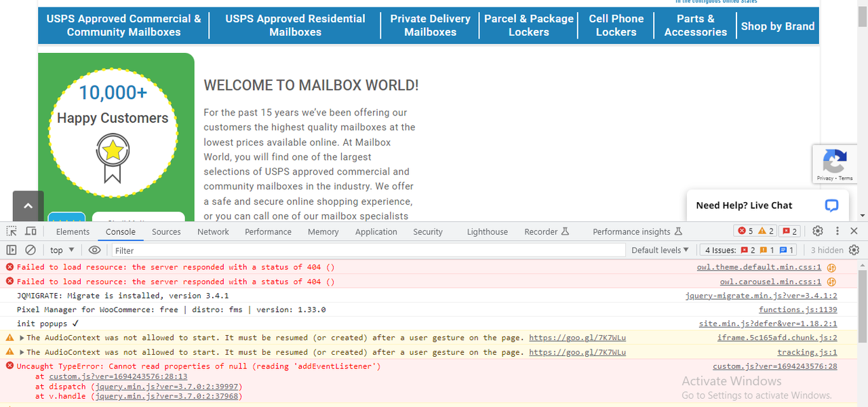Image resolution: width=868 pixels, height=407 pixels.
Task: Open USPS Approved Residential Mailboxes menu
Action: coord(295,25)
